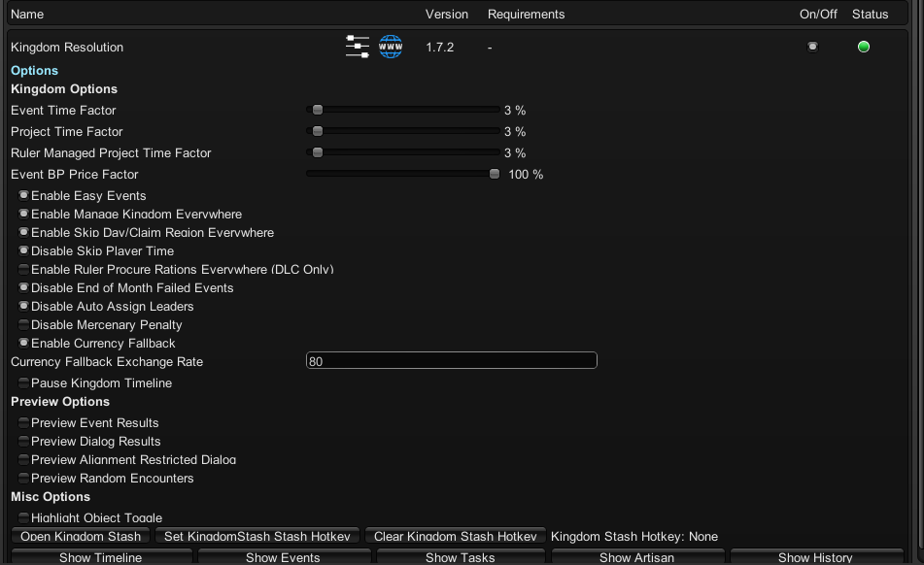
Task: Expand the Show Artisan section
Action: pos(636,557)
